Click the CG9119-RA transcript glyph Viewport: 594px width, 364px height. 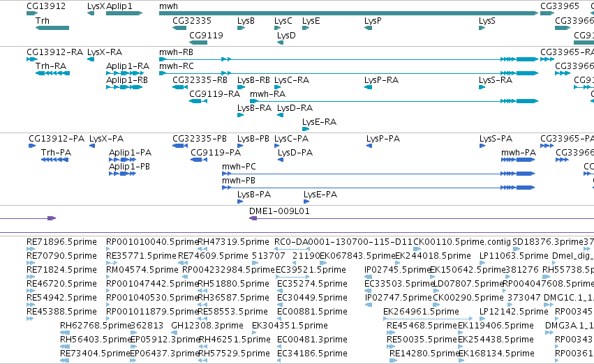198,101
